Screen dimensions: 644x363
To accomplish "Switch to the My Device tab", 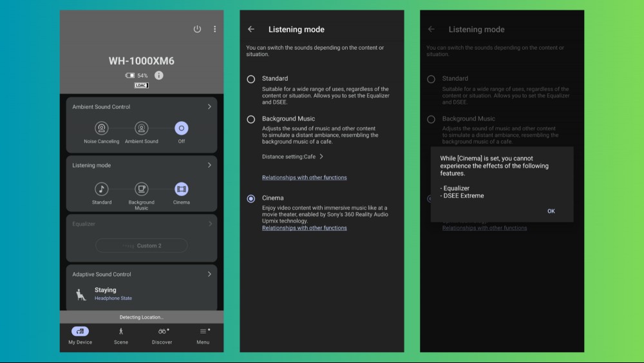I will (x=80, y=336).
